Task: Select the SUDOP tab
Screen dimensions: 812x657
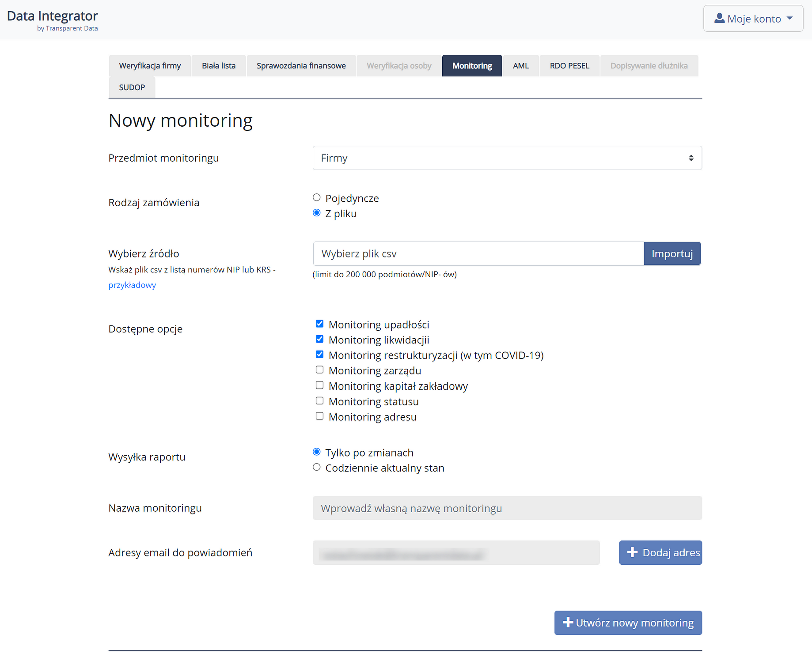Action: (x=132, y=87)
